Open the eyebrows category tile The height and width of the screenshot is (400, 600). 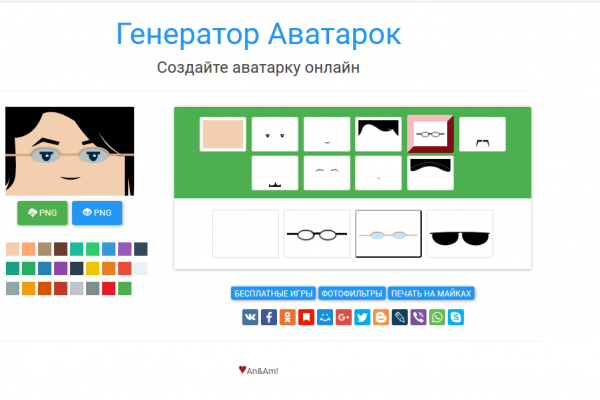(327, 173)
